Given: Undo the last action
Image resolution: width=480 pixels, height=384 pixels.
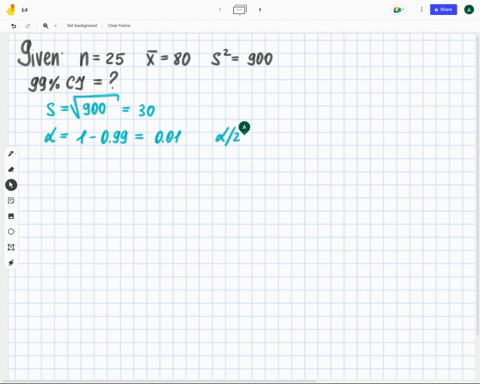Looking at the screenshot, I should tap(14, 26).
